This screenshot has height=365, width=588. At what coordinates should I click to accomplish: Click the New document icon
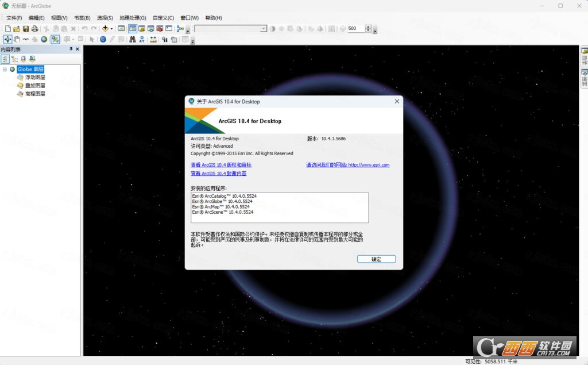[x=8, y=29]
